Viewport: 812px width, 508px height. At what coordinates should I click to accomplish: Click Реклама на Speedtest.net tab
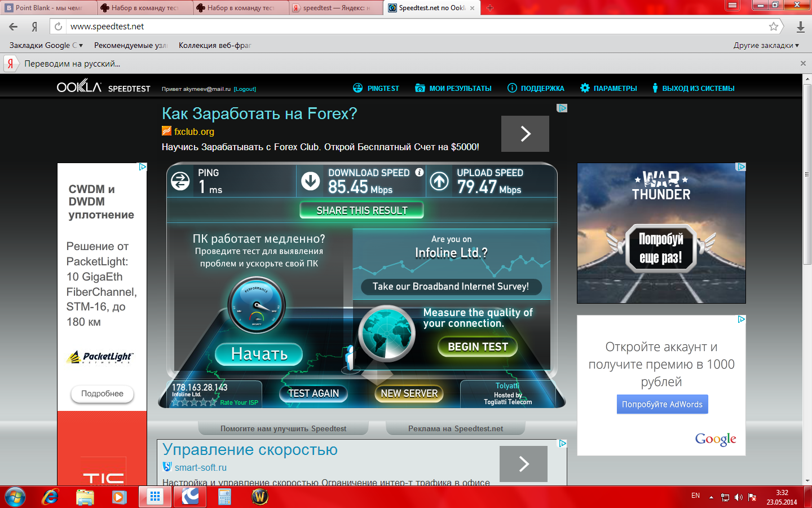(456, 428)
